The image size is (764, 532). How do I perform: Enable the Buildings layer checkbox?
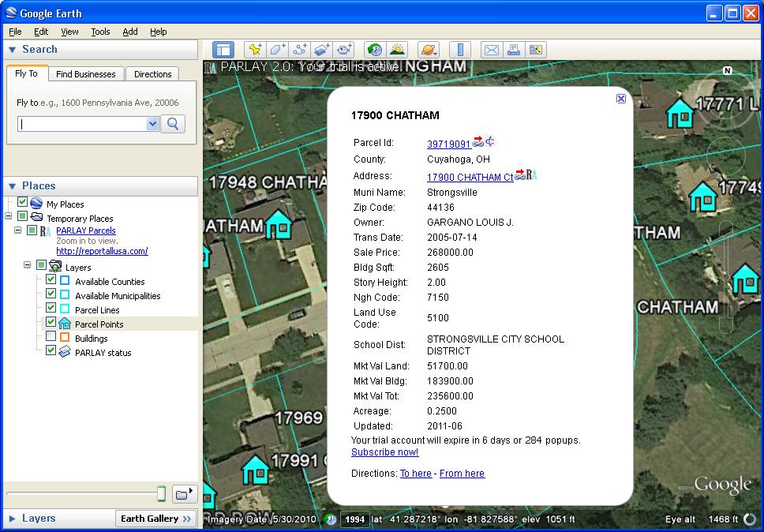click(x=51, y=335)
